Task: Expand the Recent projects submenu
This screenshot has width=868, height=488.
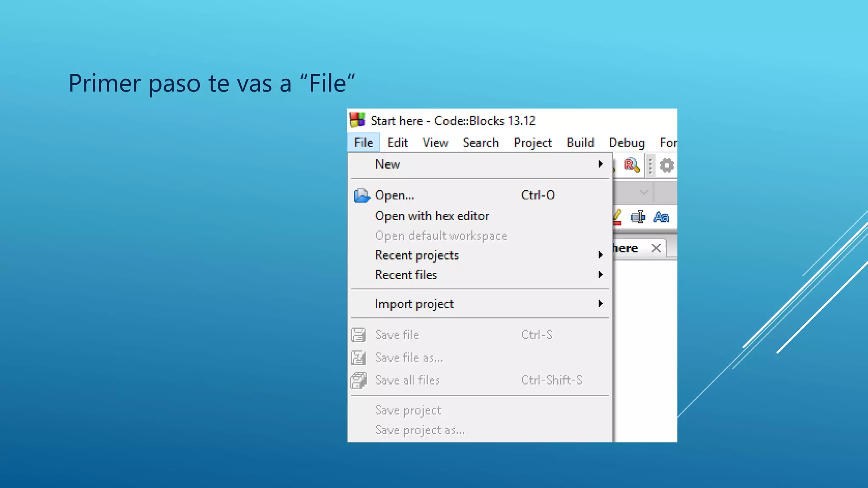Action: pos(480,255)
